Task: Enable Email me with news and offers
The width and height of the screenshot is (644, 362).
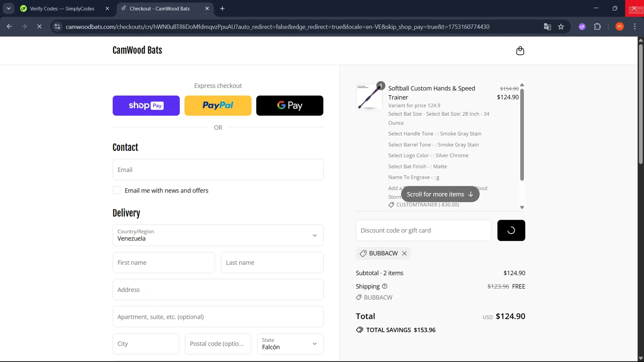Action: [x=117, y=190]
